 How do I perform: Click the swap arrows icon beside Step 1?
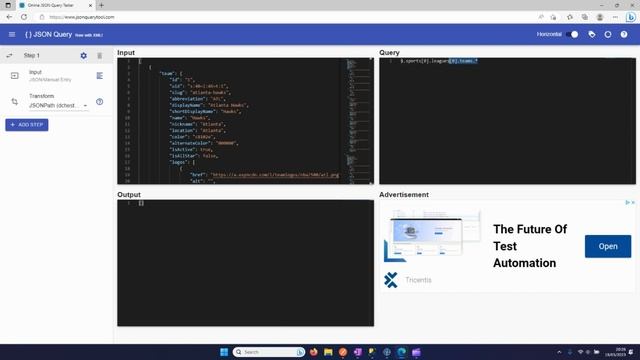click(x=9, y=56)
